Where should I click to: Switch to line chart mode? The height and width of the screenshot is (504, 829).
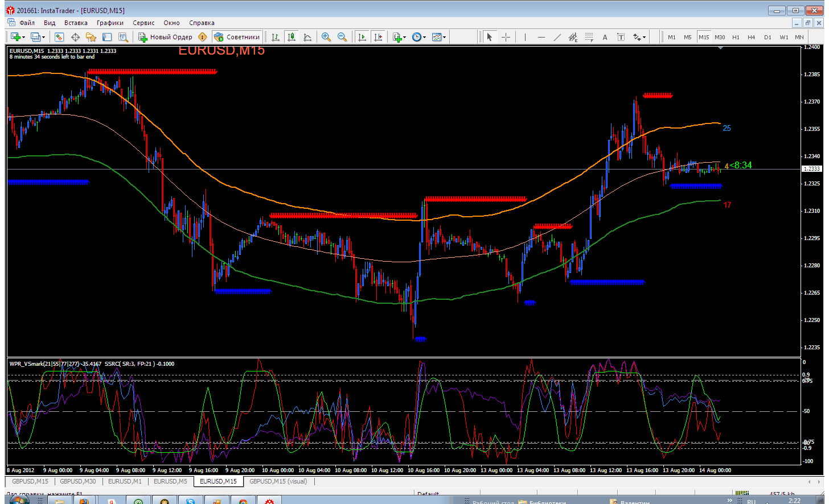pos(307,37)
